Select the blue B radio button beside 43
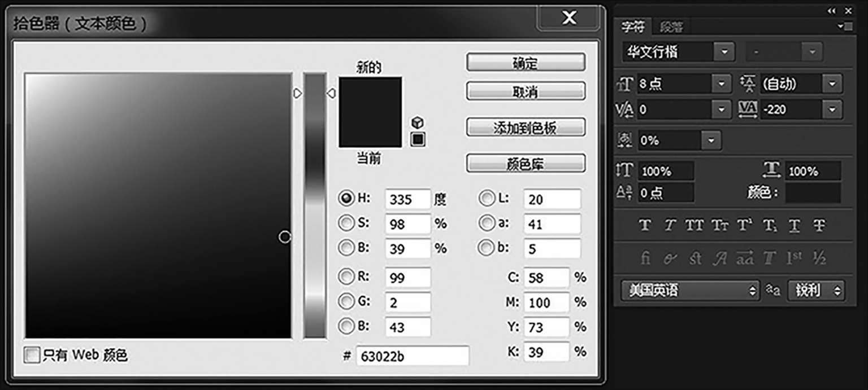The height and width of the screenshot is (390, 868). pyautogui.click(x=346, y=326)
